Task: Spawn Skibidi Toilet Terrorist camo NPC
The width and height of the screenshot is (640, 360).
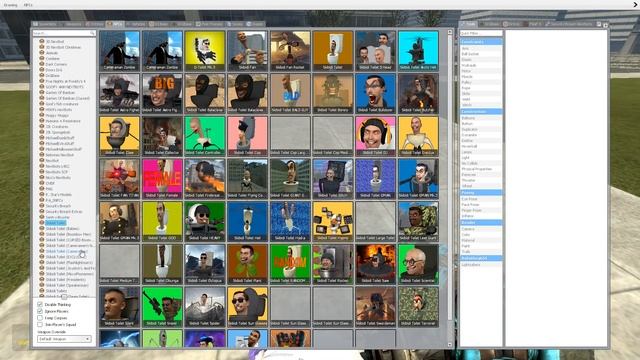Action: [418, 307]
